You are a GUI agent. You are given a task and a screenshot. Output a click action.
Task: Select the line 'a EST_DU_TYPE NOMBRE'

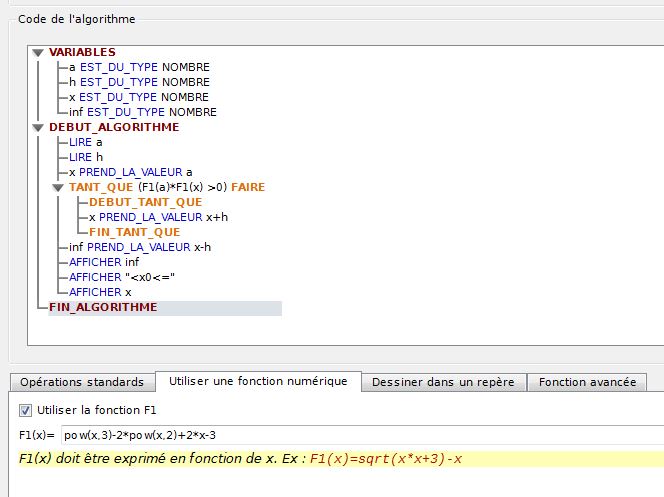(139, 67)
